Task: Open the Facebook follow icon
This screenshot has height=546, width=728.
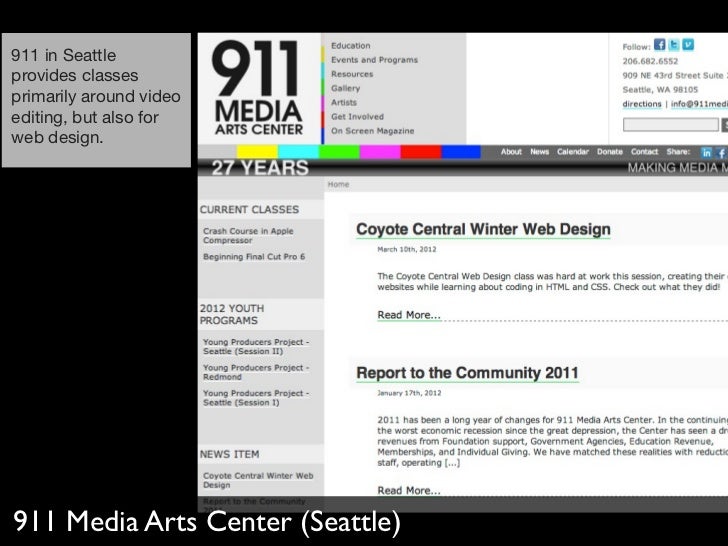Action: point(659,45)
